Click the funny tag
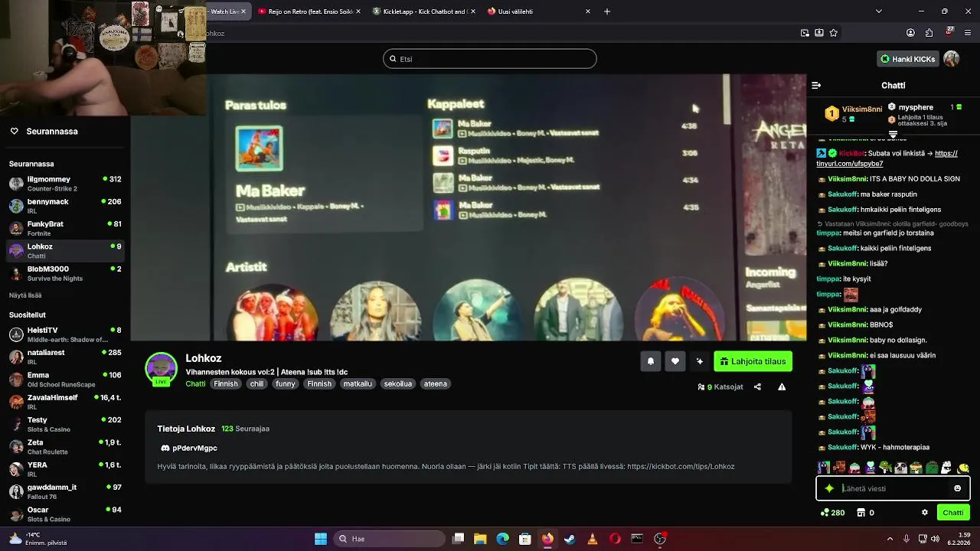This screenshot has height=551, width=980. click(x=286, y=384)
